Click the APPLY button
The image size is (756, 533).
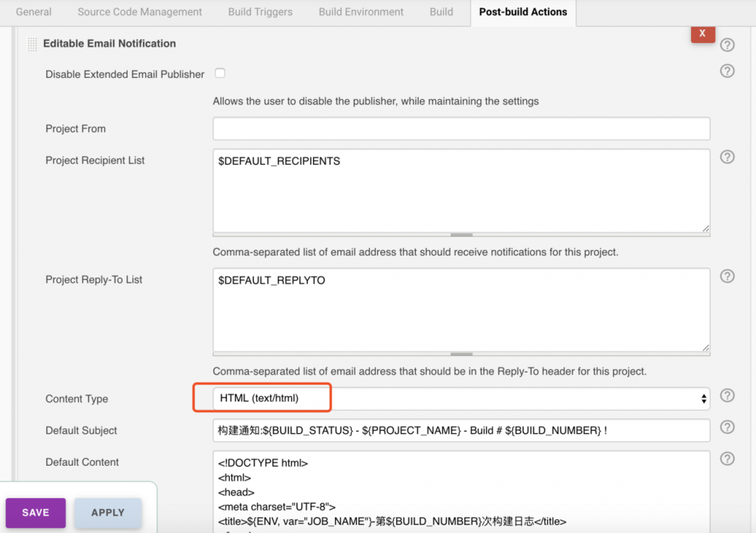point(107,513)
